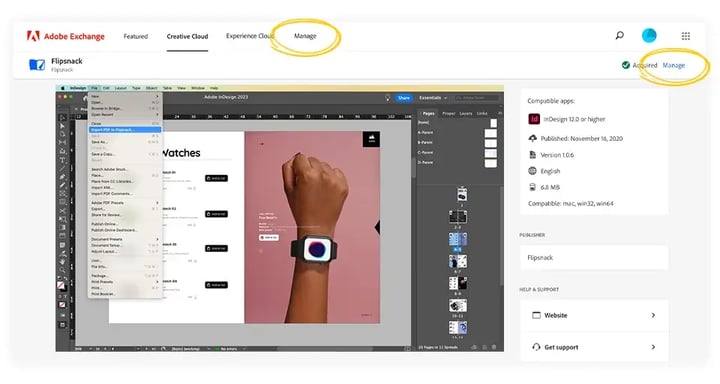Open the Layout menu in InDesign

[121, 88]
